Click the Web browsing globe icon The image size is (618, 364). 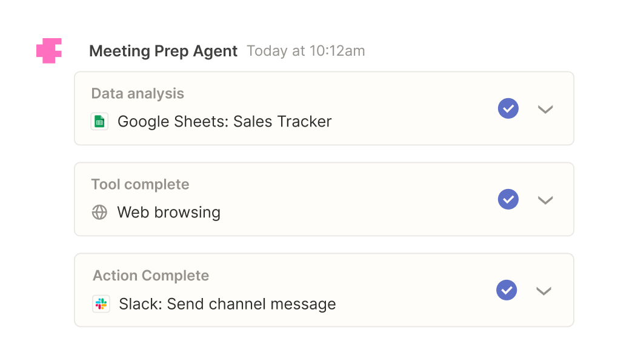99,213
